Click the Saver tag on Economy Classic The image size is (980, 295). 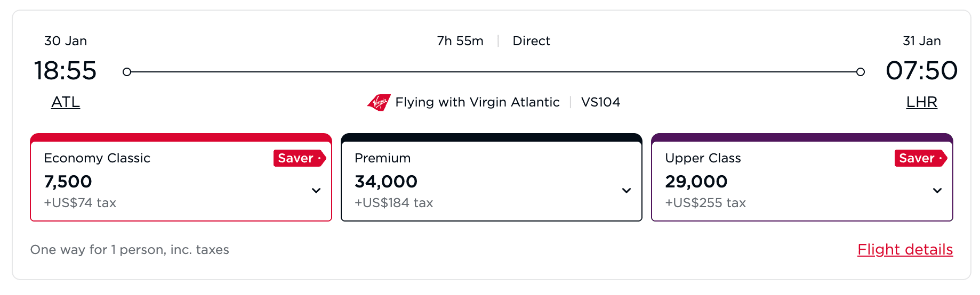click(x=300, y=158)
